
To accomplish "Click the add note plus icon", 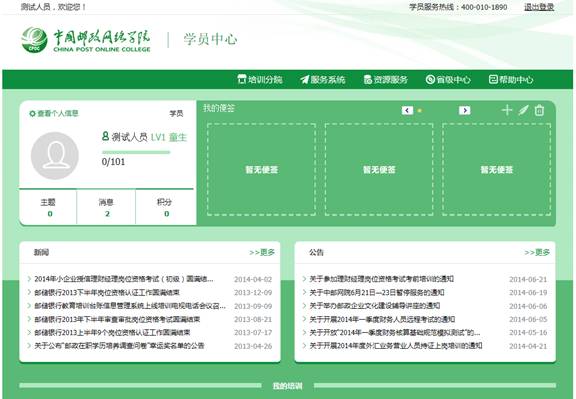I will pyautogui.click(x=507, y=110).
